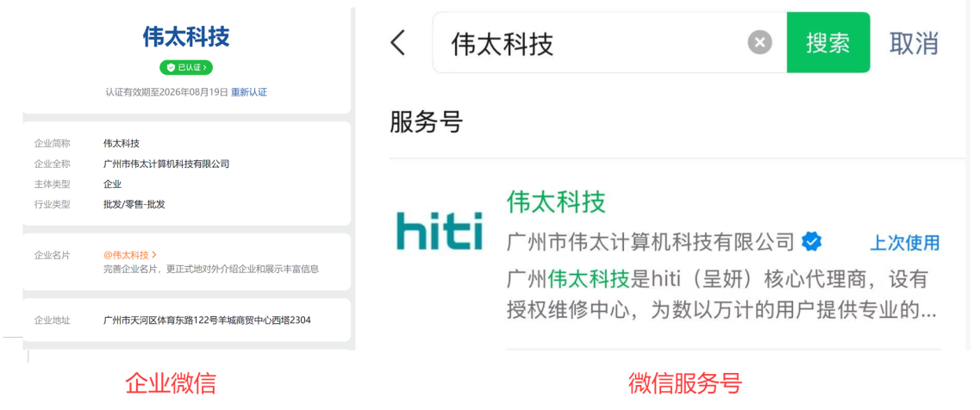Screen dimensions: 980x410
Task: Click the shield icon in 已认证 badge
Action: [x=171, y=67]
